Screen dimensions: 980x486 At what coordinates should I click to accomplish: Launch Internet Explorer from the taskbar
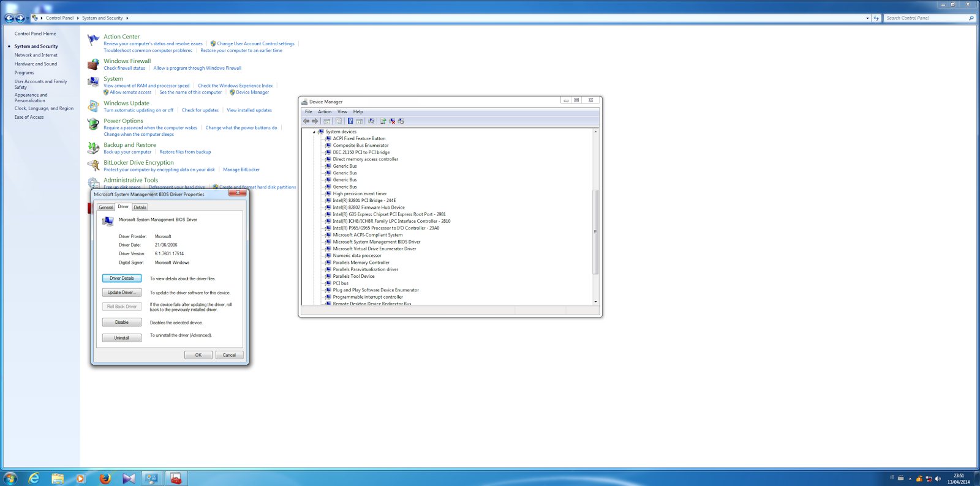click(34, 479)
